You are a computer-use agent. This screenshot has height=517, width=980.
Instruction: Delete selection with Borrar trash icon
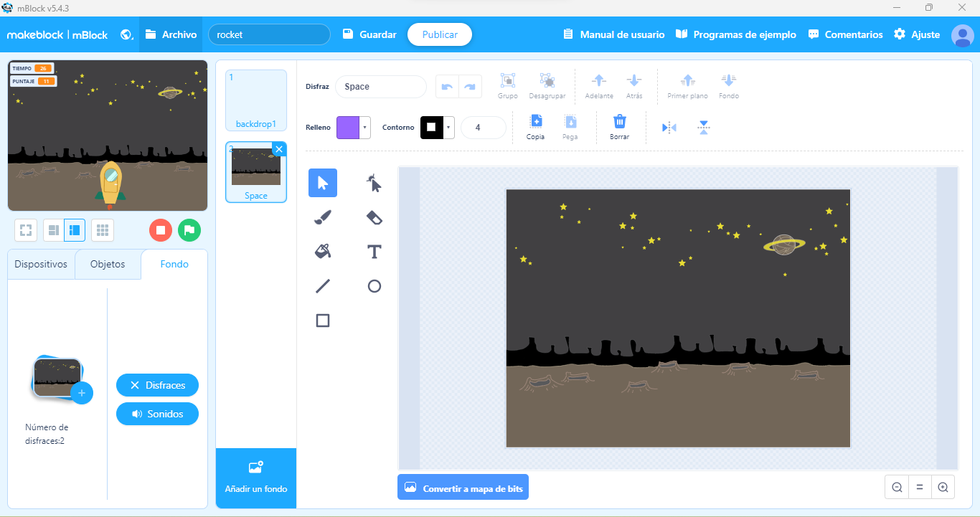coord(620,121)
